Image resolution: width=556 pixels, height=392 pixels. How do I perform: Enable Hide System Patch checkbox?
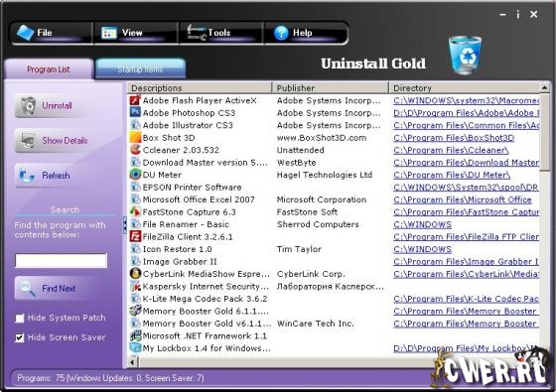click(20, 318)
